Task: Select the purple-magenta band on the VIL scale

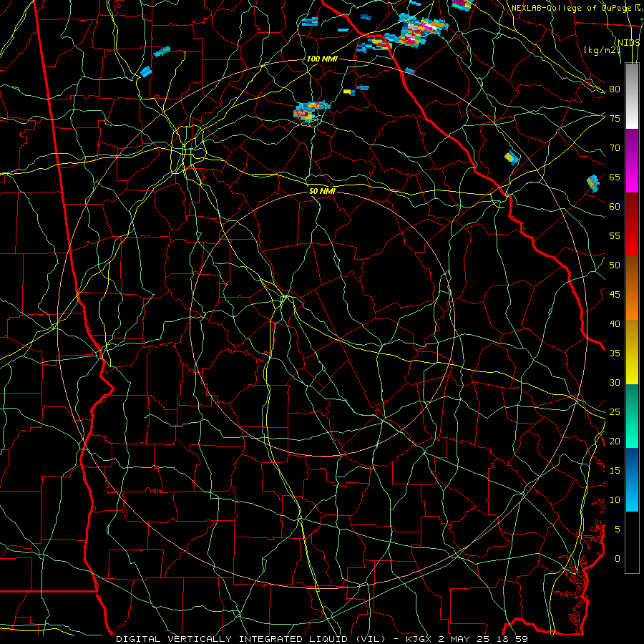Action: 632,161
